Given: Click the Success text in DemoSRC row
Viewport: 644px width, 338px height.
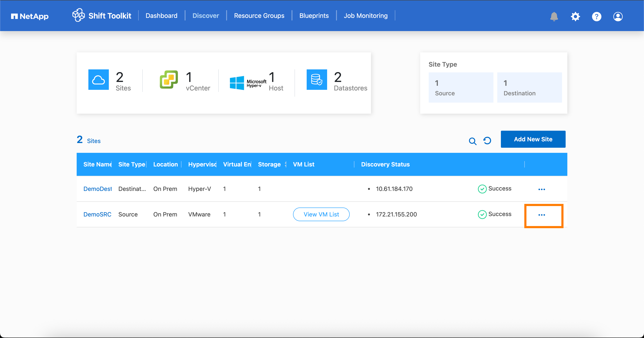Looking at the screenshot, I should (500, 214).
